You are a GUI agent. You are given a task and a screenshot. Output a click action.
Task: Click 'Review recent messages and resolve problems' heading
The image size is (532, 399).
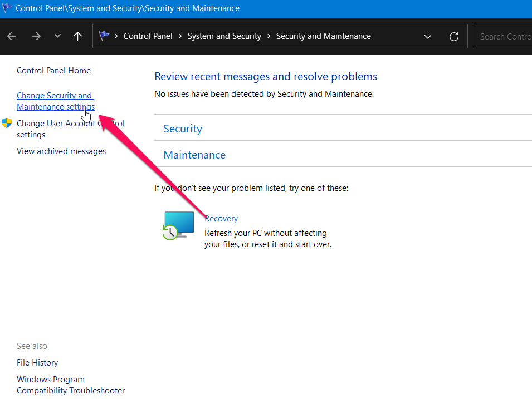(x=266, y=77)
